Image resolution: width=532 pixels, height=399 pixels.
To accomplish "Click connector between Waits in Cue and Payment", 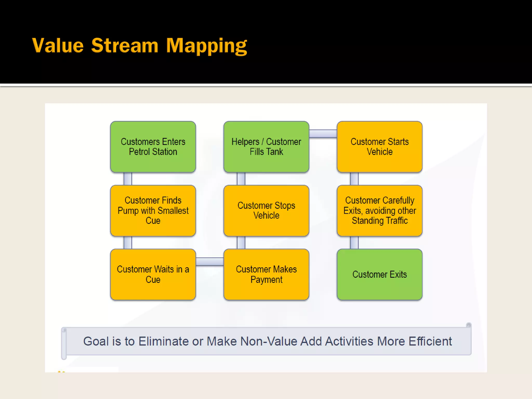I will click(210, 262).
